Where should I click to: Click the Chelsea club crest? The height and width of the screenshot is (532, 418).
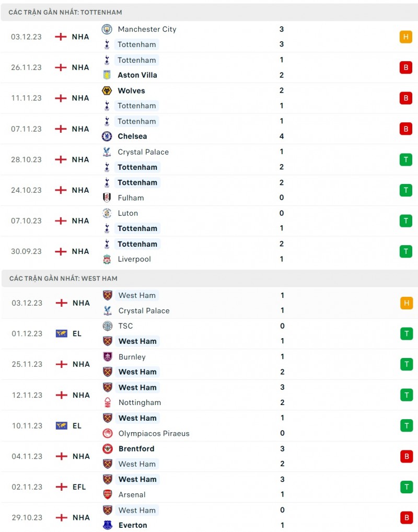click(107, 136)
